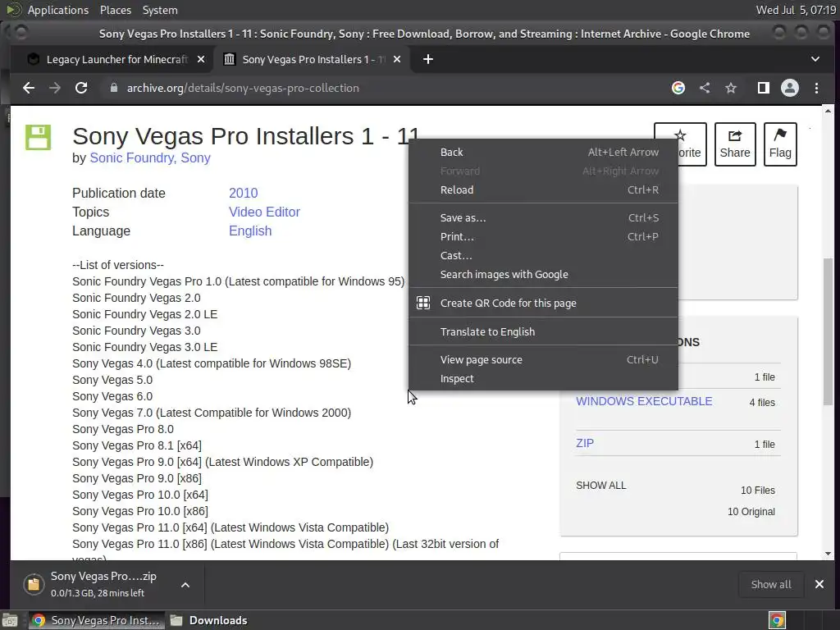Switch to Downloads window in taskbar

pyautogui.click(x=208, y=620)
